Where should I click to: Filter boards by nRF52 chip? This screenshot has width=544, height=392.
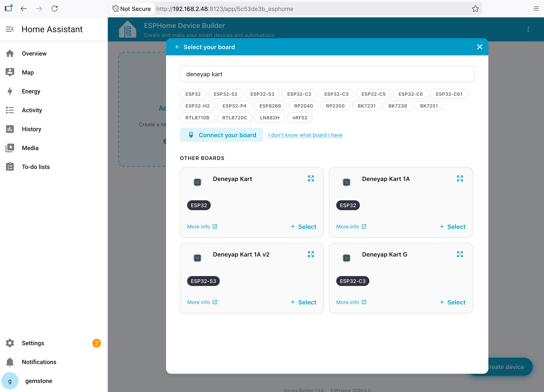pyautogui.click(x=300, y=118)
